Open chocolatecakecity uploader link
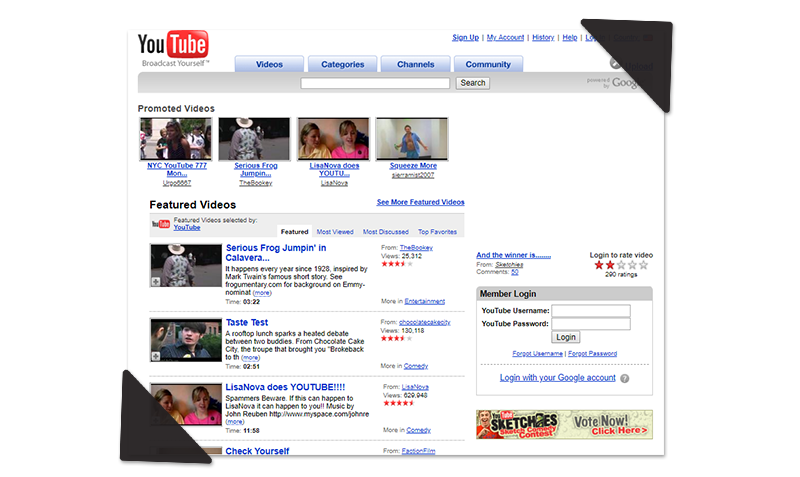Viewport: 800px width, 477px height. [x=424, y=322]
